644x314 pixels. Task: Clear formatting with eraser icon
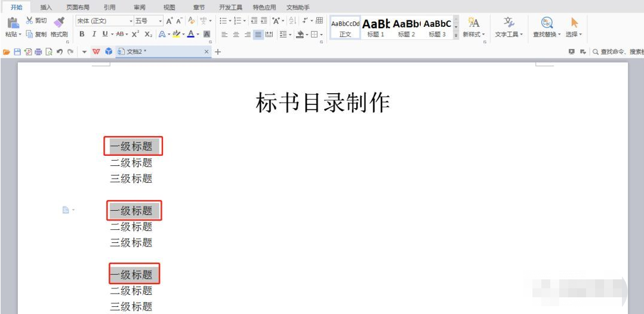tap(192, 20)
